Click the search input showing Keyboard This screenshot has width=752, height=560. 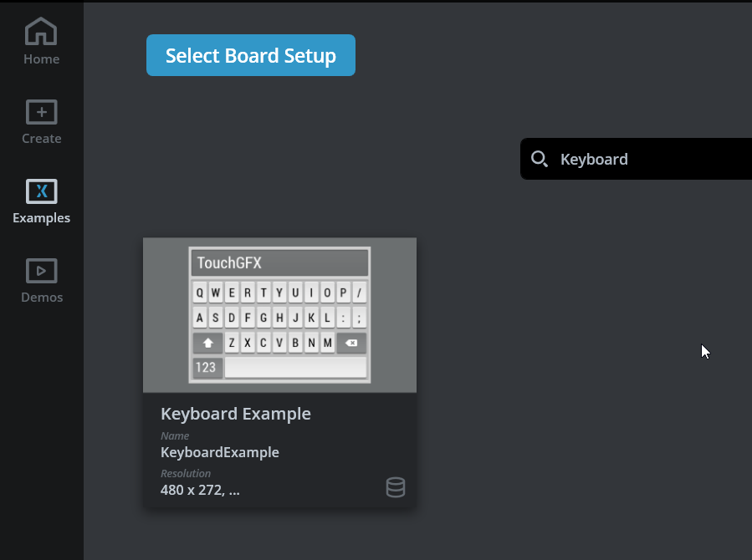click(619, 159)
